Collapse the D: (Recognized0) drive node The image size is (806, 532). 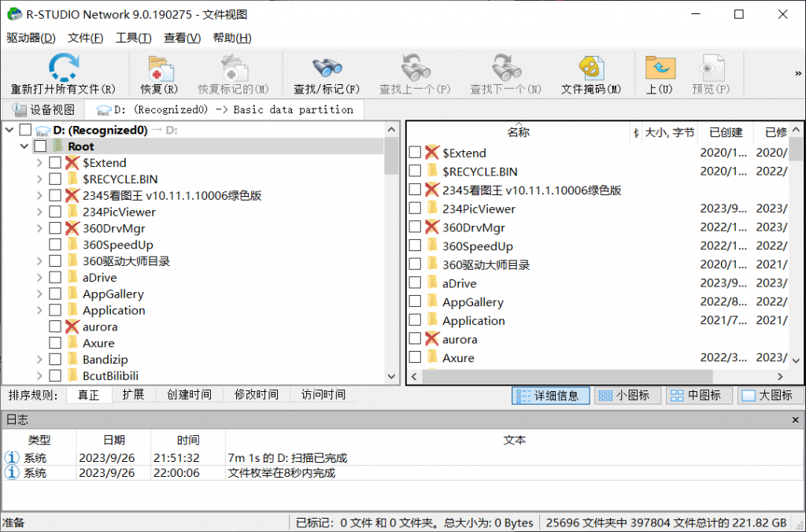tap(9, 130)
